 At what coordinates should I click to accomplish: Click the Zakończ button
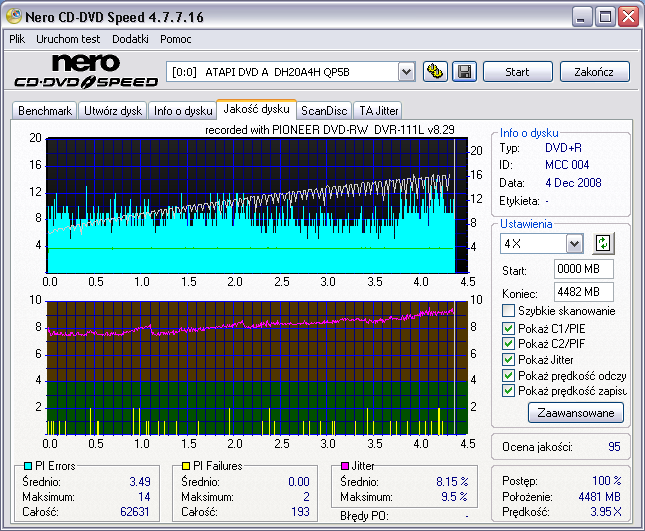point(594,72)
